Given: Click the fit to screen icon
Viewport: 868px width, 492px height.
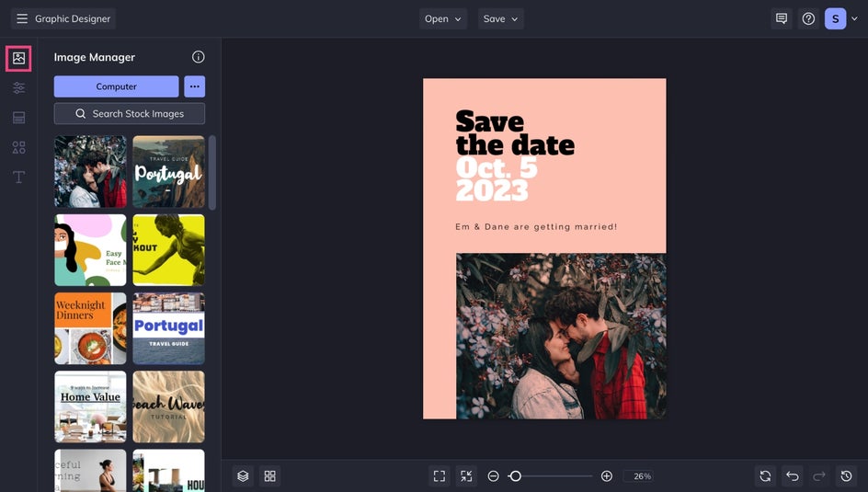Looking at the screenshot, I should click(440, 476).
